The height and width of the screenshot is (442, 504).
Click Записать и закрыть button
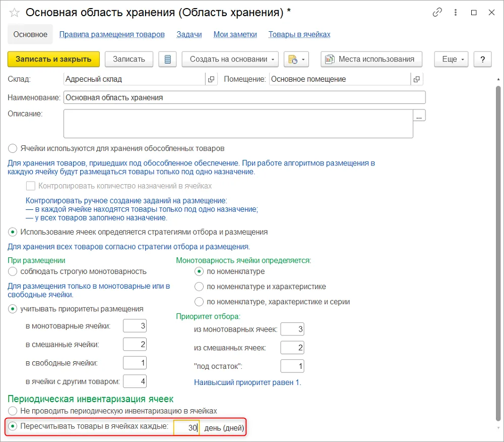click(54, 59)
